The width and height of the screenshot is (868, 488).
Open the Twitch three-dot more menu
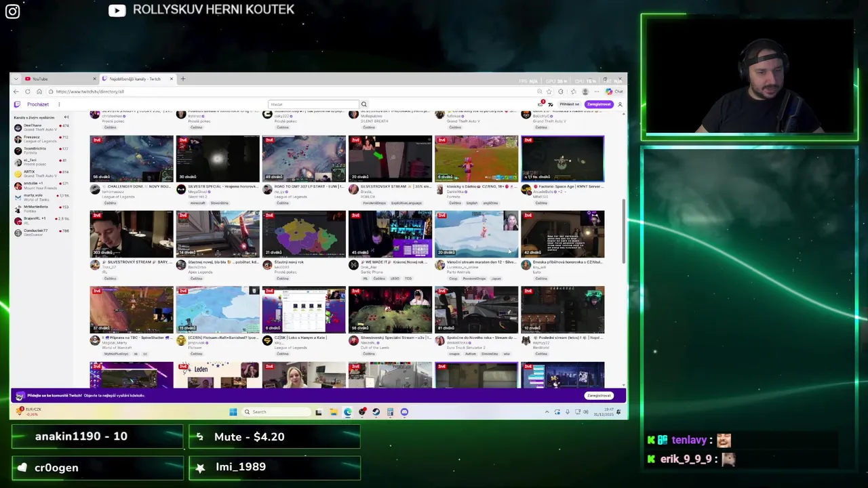point(59,104)
